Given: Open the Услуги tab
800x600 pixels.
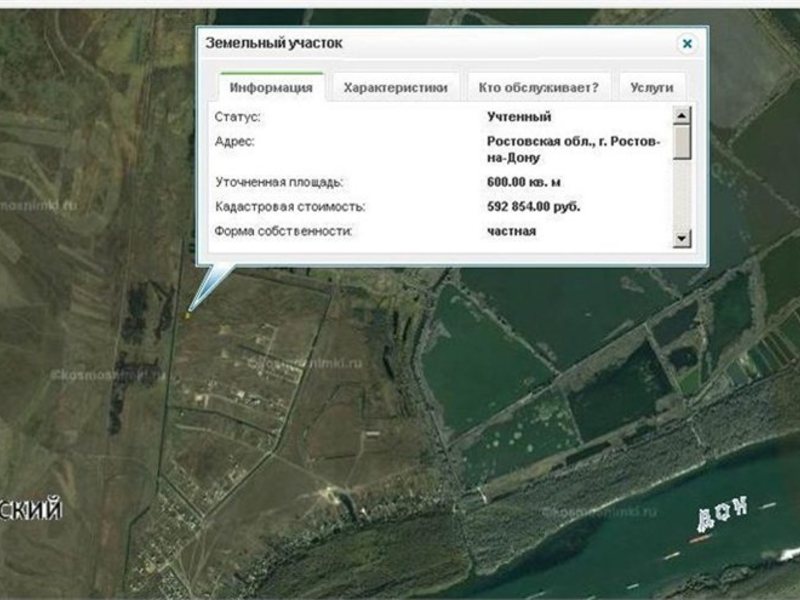Looking at the screenshot, I should pos(652,87).
